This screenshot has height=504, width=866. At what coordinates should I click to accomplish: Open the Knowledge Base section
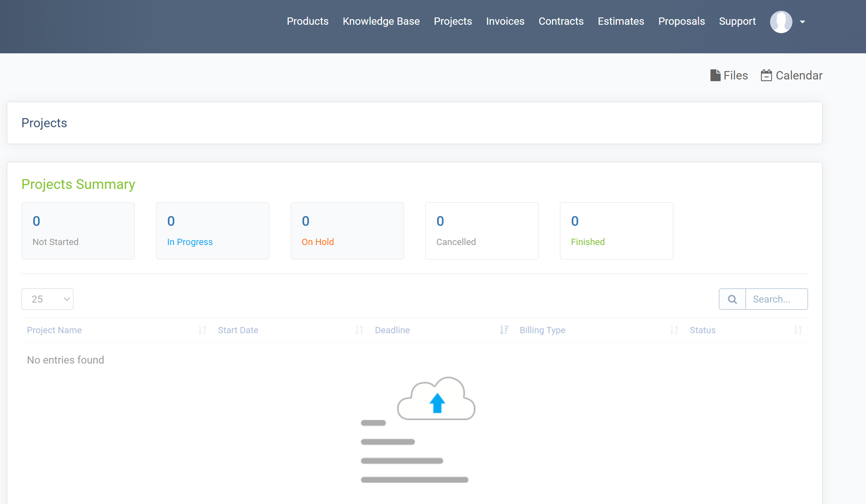tap(381, 21)
